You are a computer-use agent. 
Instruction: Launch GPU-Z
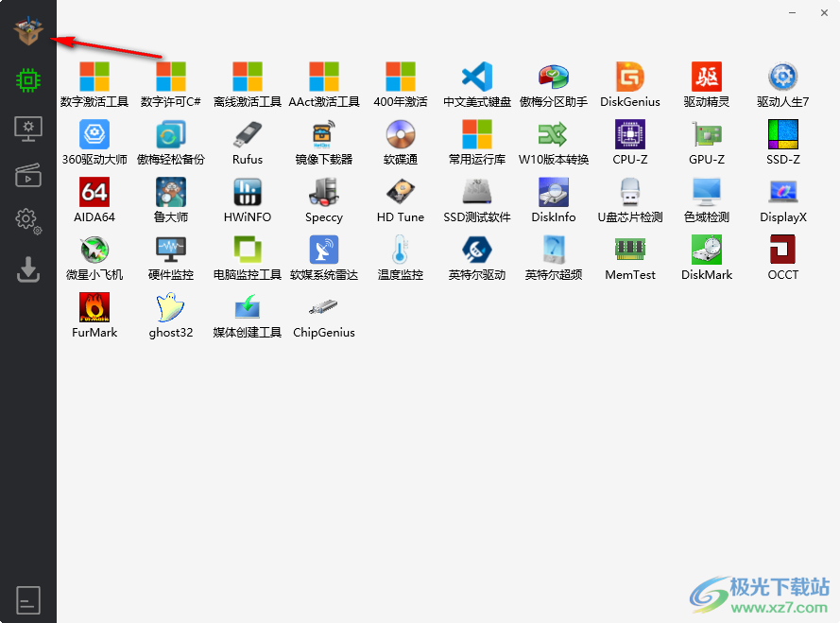click(x=707, y=143)
